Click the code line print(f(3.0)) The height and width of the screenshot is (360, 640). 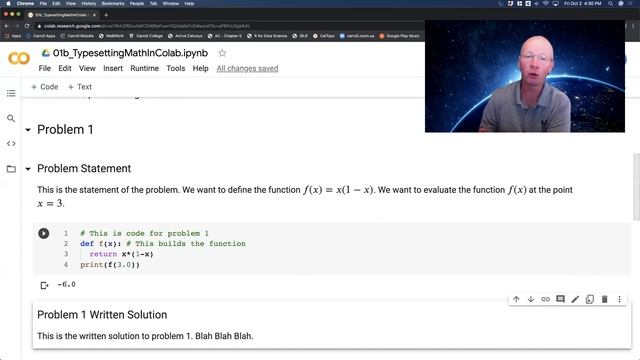(110, 265)
